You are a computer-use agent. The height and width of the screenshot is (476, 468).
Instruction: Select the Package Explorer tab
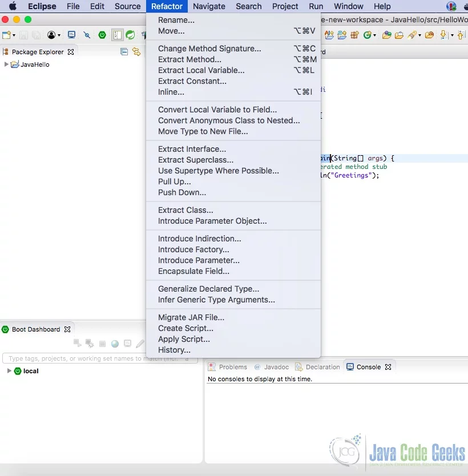38,52
